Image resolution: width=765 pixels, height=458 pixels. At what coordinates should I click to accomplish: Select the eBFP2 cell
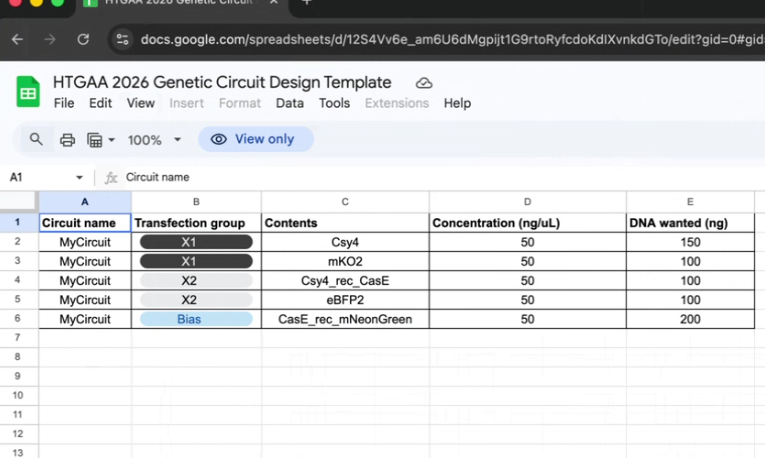(345, 299)
